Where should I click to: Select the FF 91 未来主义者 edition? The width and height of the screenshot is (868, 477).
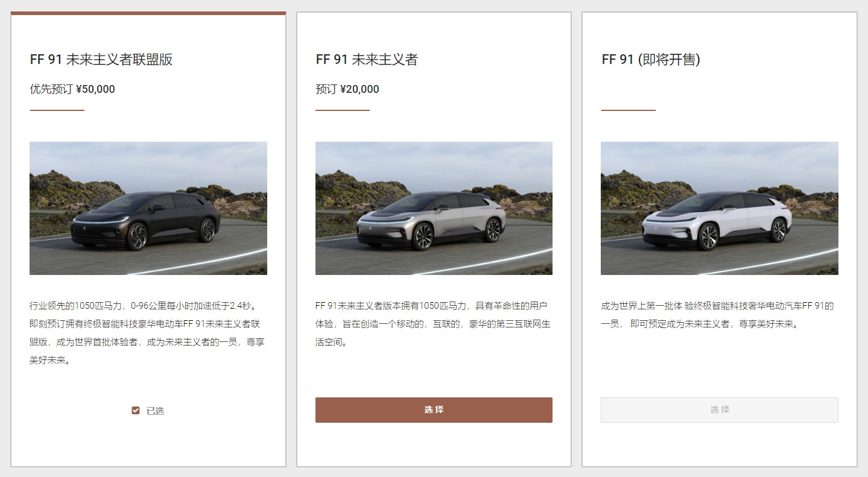[434, 410]
